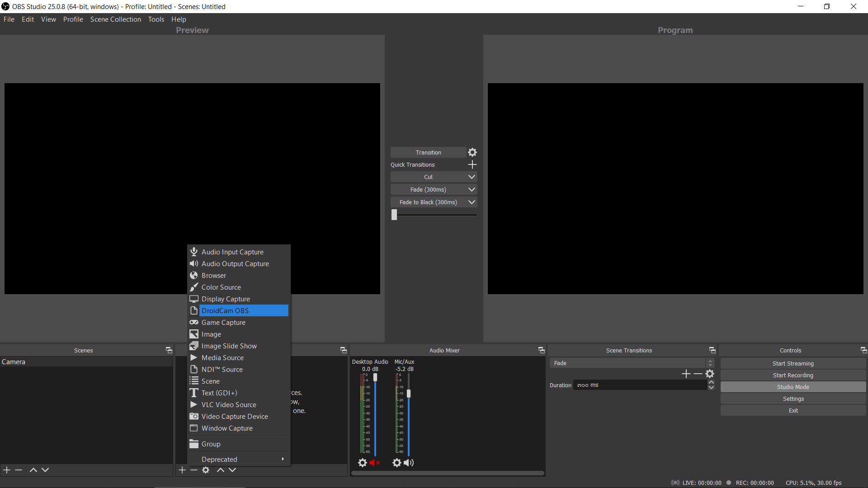This screenshot has height=488, width=868.
Task: Add a quick transition with the plus icon
Action: pyautogui.click(x=472, y=164)
